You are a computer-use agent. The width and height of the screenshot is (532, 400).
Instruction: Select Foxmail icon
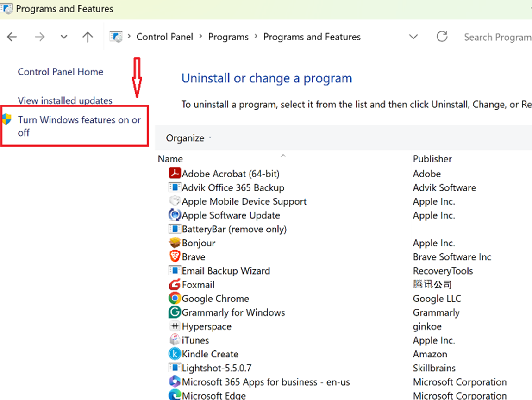(175, 284)
